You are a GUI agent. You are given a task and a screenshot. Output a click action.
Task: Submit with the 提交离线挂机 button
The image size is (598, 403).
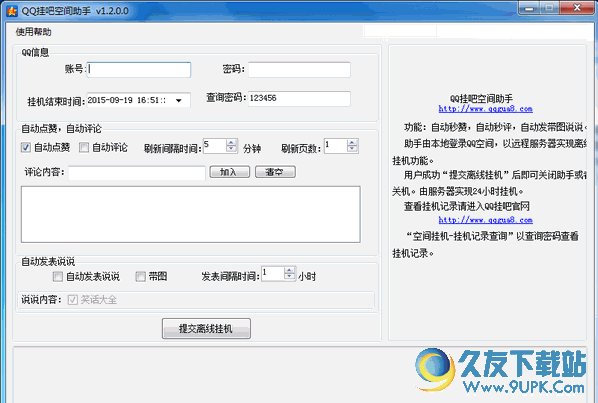click(206, 328)
